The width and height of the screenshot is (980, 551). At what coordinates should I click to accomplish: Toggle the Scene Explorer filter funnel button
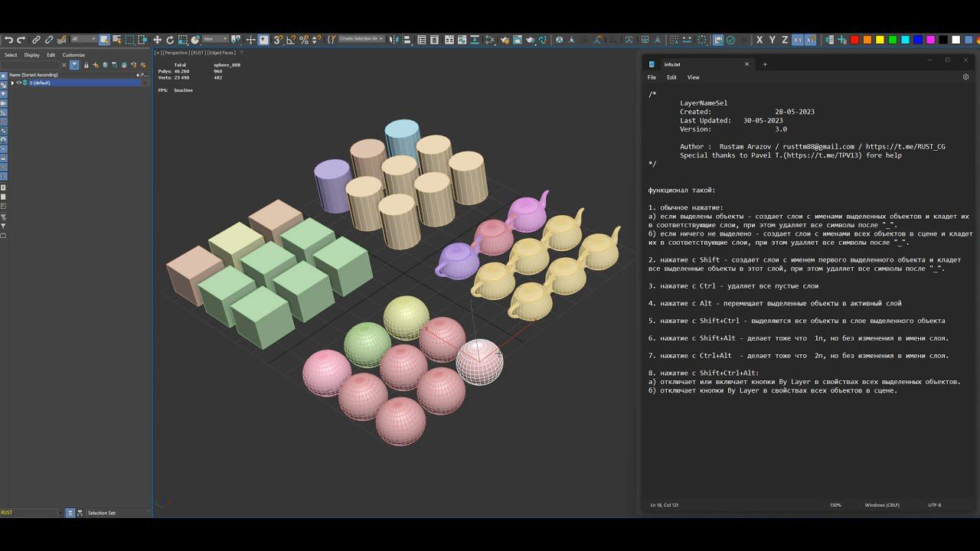click(74, 65)
